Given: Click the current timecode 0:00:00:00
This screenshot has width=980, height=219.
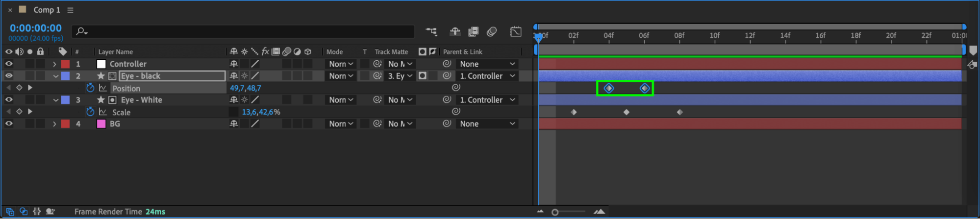Looking at the screenshot, I should [36, 28].
